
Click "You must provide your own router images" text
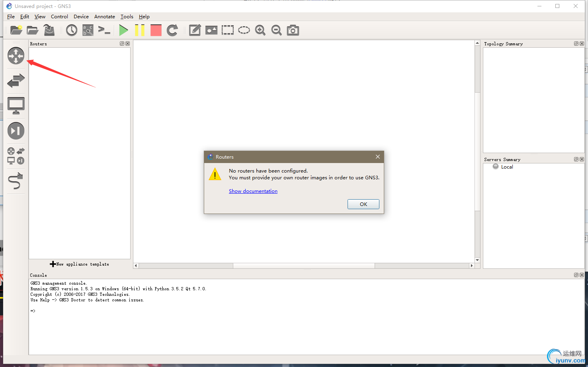coord(304,178)
